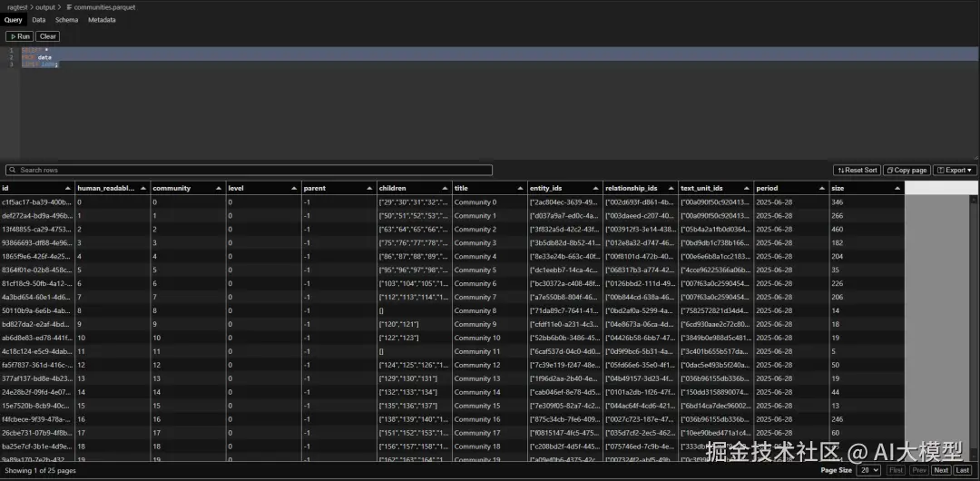Sort by the community column arrow
980x481 pixels.
pyautogui.click(x=217, y=188)
